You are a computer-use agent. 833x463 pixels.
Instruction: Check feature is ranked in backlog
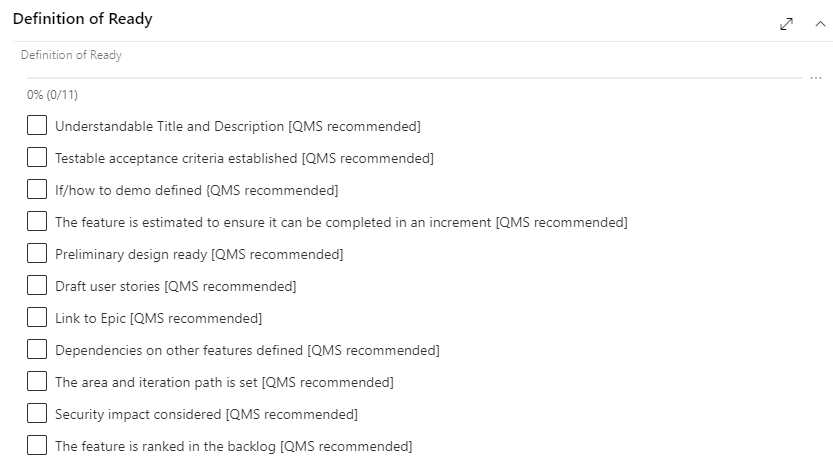tap(37, 445)
